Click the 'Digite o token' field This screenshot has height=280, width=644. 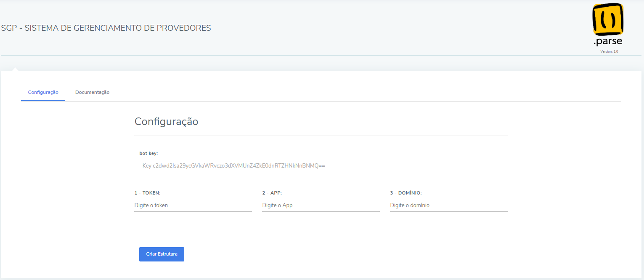193,205
